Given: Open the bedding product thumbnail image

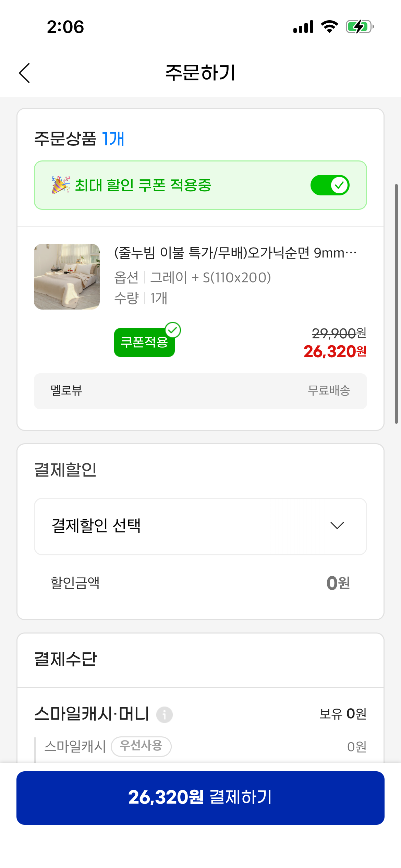Looking at the screenshot, I should (x=67, y=277).
